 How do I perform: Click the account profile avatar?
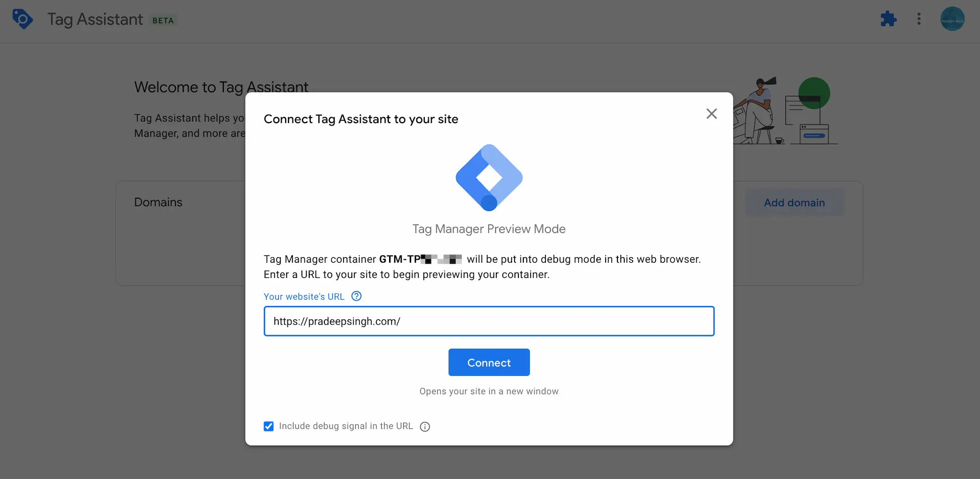click(952, 19)
